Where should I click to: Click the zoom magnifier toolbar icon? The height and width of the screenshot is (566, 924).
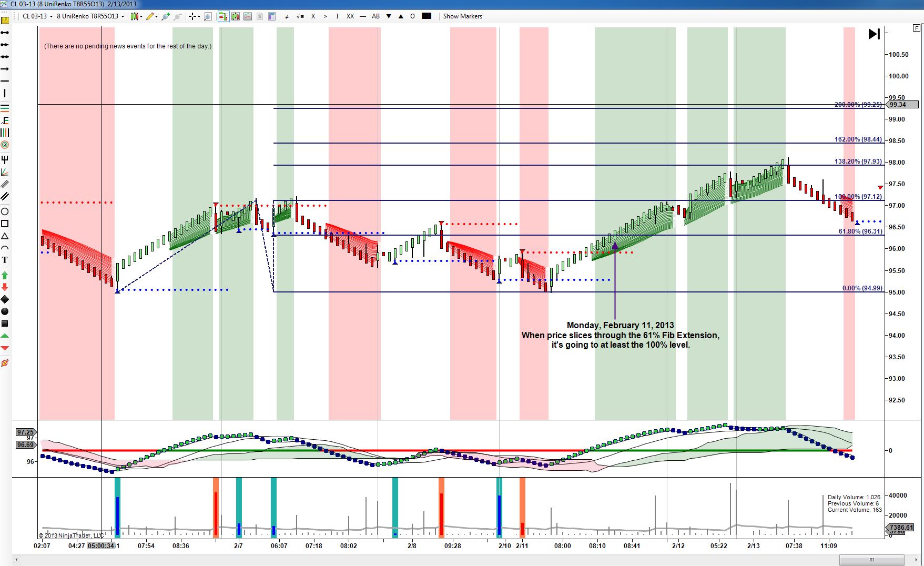tap(208, 16)
